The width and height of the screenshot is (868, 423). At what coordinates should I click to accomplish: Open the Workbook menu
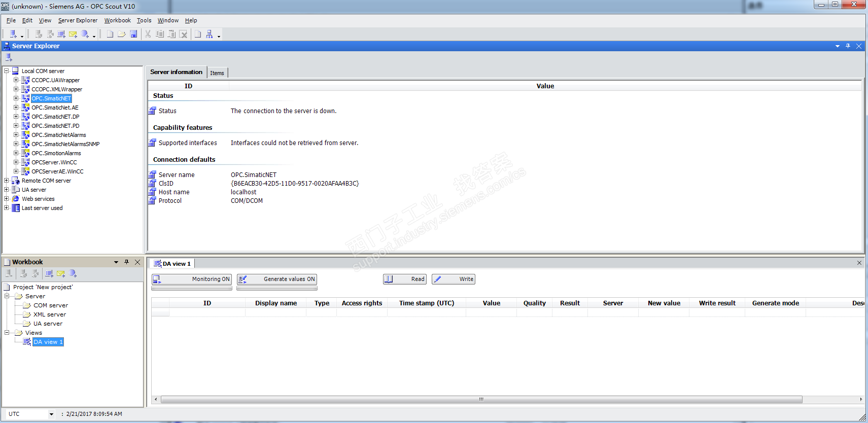[x=118, y=20]
